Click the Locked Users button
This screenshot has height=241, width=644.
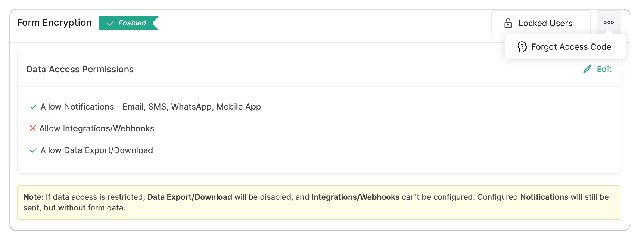click(541, 23)
